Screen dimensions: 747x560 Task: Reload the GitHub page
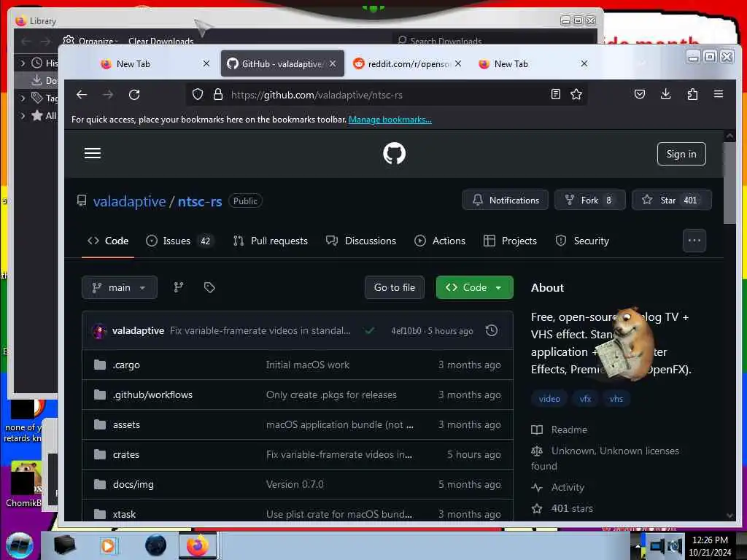point(134,95)
